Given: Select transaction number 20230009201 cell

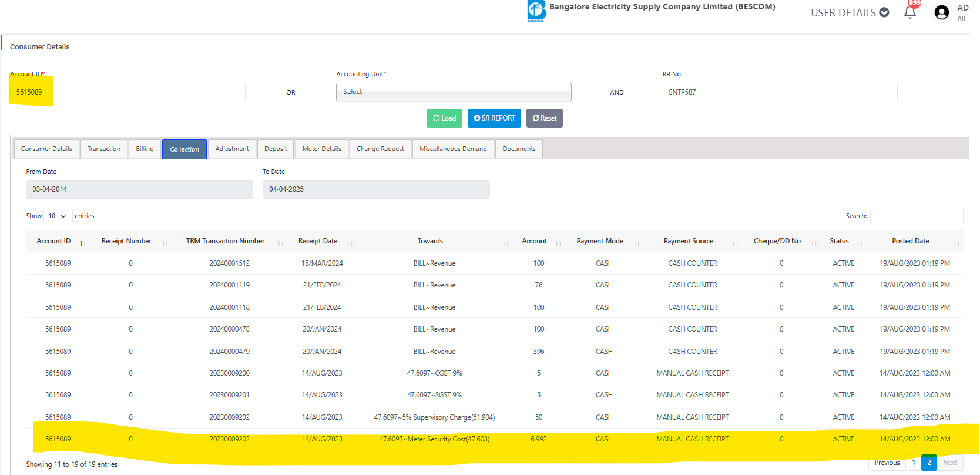Looking at the screenshot, I should click(x=229, y=395).
